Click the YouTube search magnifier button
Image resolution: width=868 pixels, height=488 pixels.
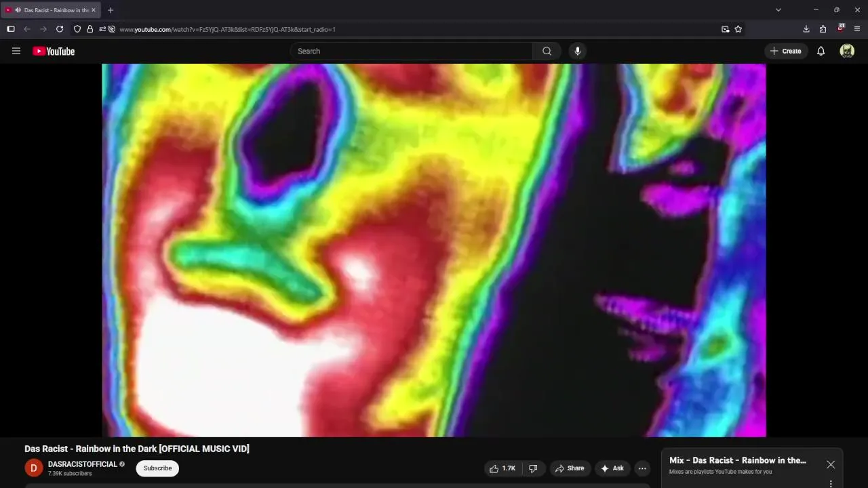547,51
